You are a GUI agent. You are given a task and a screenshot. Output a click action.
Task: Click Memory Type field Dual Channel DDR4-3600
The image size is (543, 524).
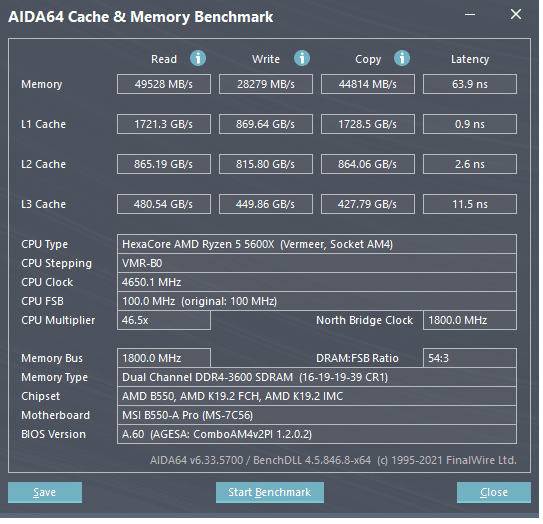[317, 377]
